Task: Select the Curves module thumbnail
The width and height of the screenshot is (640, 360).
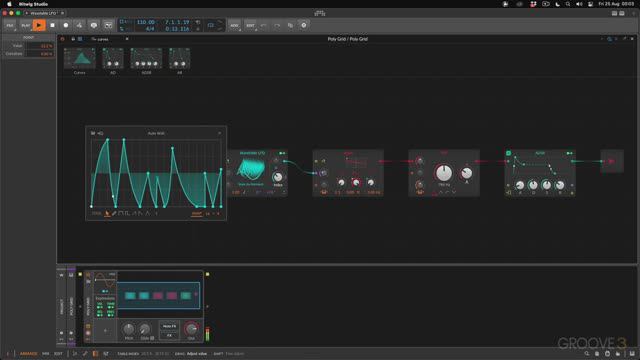Action: pyautogui.click(x=80, y=59)
